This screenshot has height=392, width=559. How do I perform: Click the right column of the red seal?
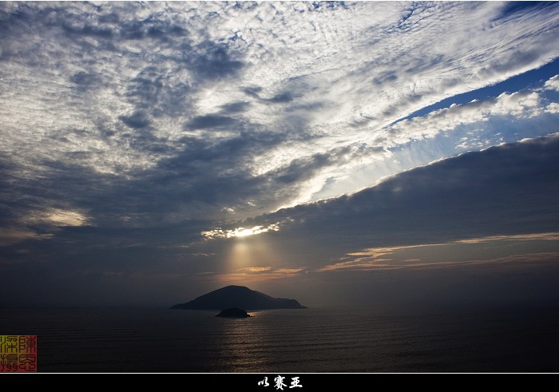coord(28,353)
